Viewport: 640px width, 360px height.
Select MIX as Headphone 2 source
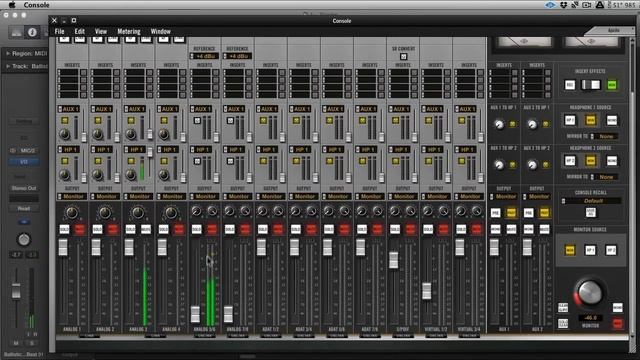tap(591, 160)
